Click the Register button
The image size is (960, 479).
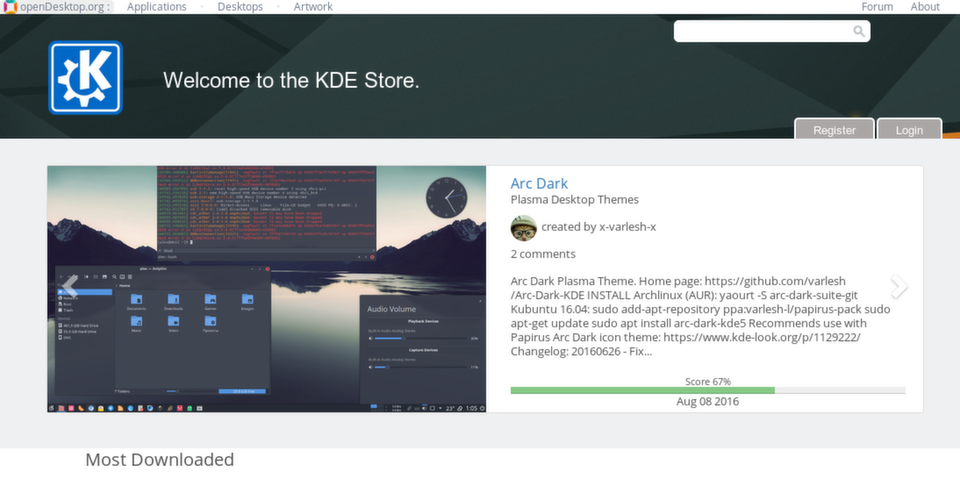pos(834,129)
